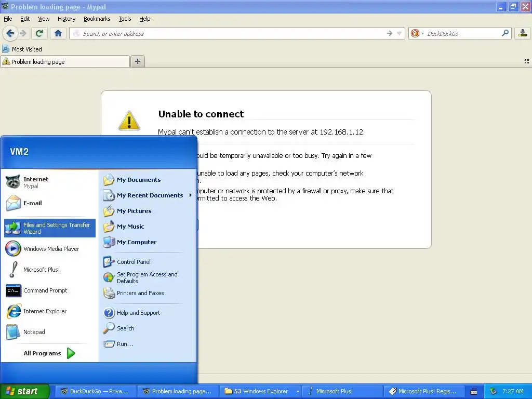Open the History menu

click(x=66, y=19)
